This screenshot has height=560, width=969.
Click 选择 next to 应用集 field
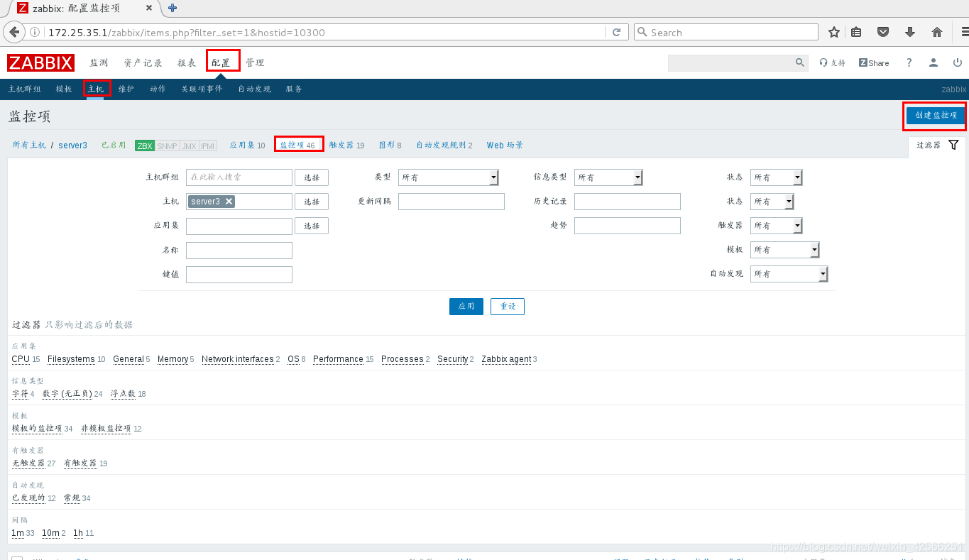312,226
